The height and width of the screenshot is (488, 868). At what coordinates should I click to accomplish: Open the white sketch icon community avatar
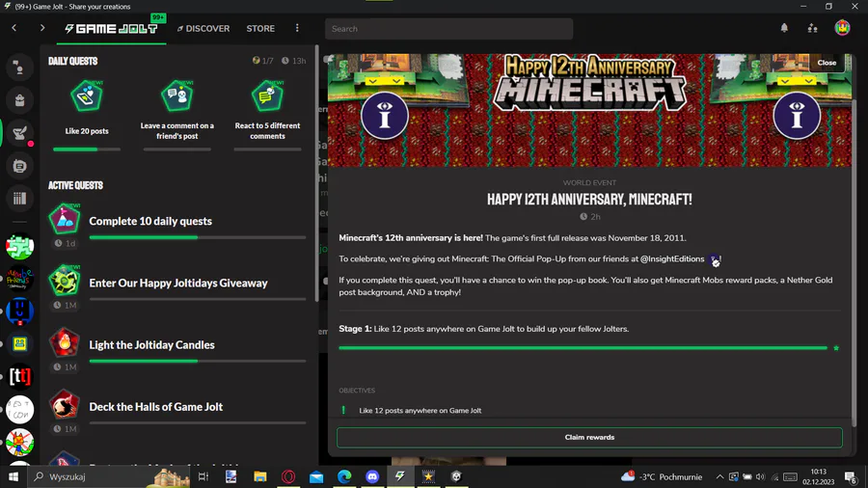(20, 410)
